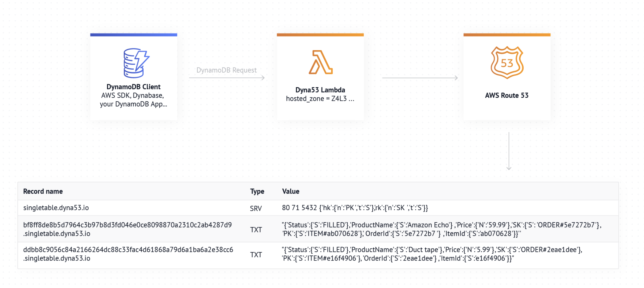Click the Amazon Echo TXT record value
This screenshot has width=644, height=288.
442,229
